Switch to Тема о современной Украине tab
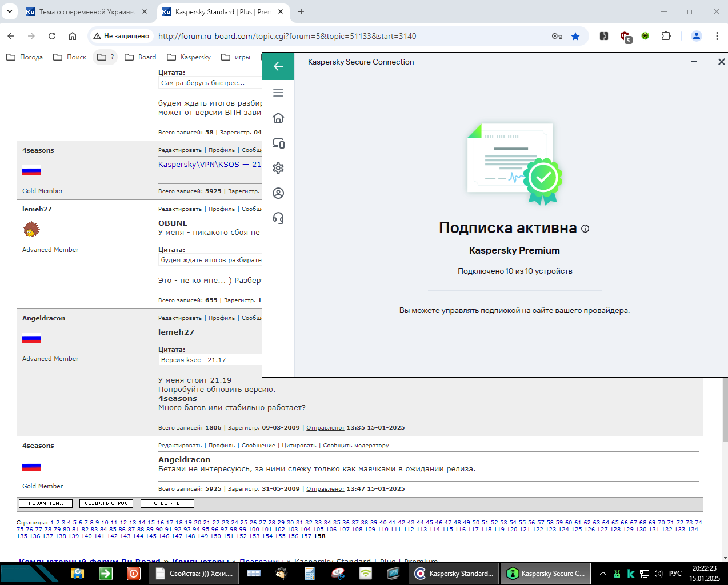The width and height of the screenshot is (728, 585). (86, 11)
